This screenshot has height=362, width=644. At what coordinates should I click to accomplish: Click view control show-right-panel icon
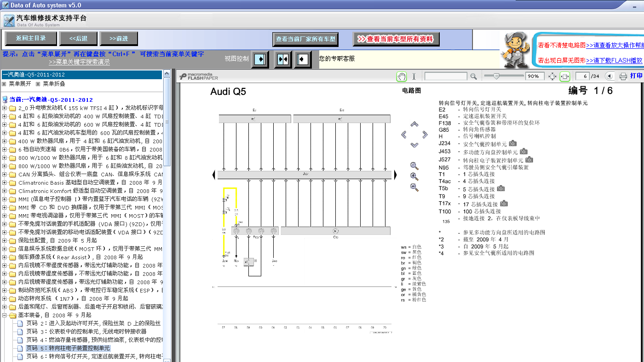pos(260,59)
